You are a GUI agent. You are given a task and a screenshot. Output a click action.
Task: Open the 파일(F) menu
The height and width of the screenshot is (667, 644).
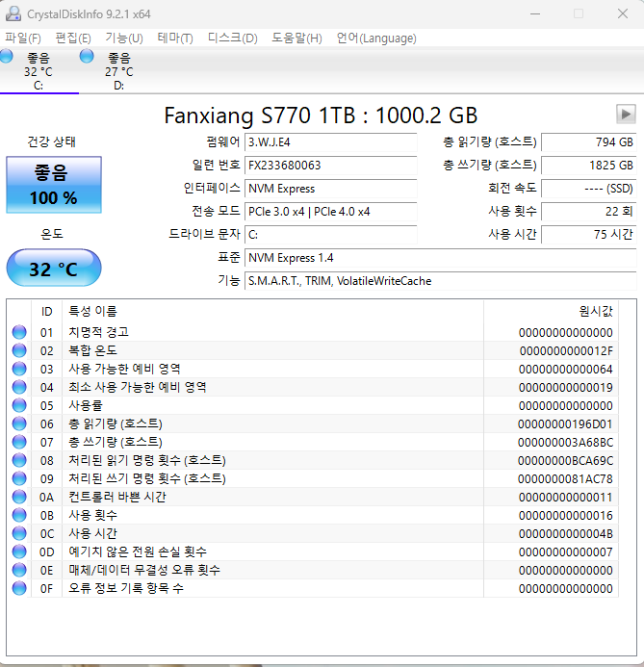[23, 38]
